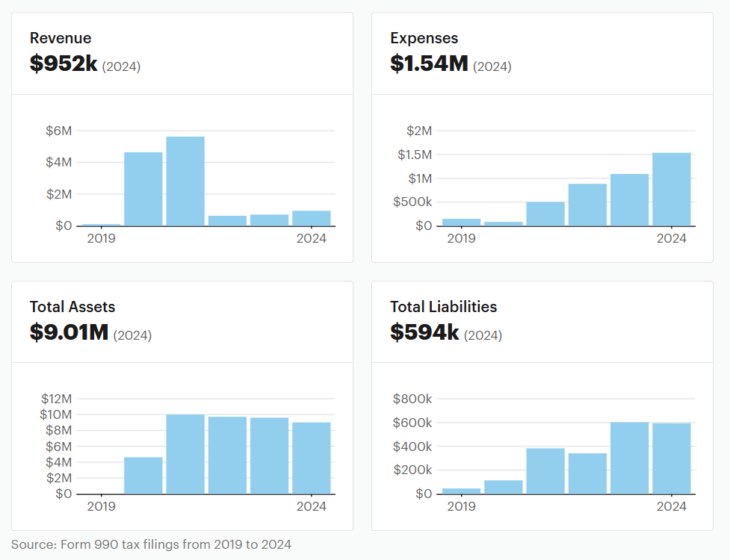Click the $9.01M total assets value
Viewport: 730px width, 560px height.
[x=69, y=333]
